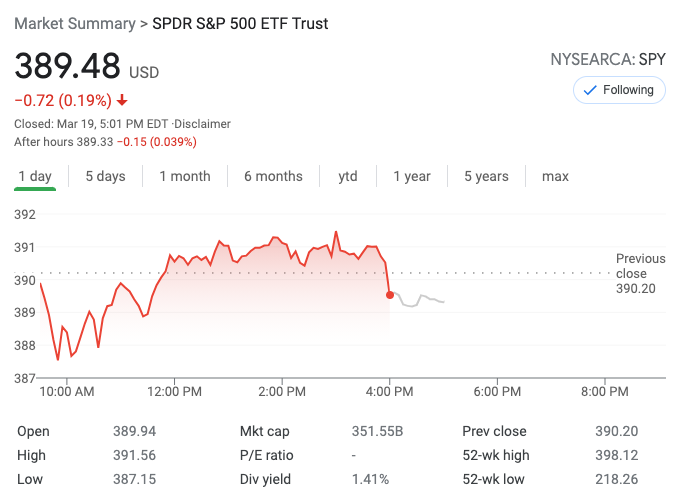679x498 pixels.
Task: Click the NYSEARCA: SPY ticker label
Action: tap(608, 59)
